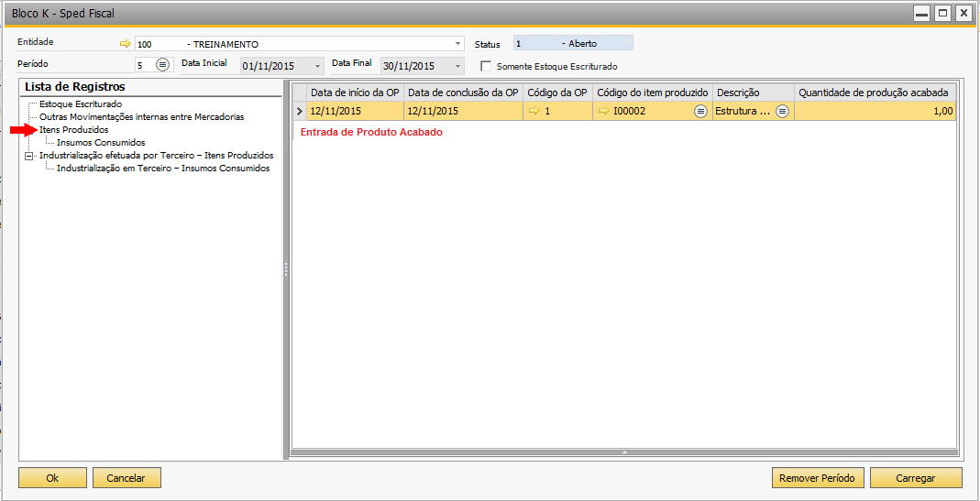Image resolution: width=980 pixels, height=501 pixels.
Task: Select the row header arrow of first row
Action: [x=300, y=111]
